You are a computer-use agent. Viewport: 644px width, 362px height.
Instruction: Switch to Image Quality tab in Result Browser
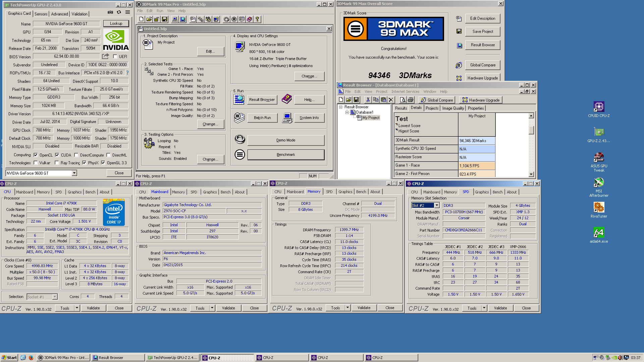pyautogui.click(x=453, y=108)
